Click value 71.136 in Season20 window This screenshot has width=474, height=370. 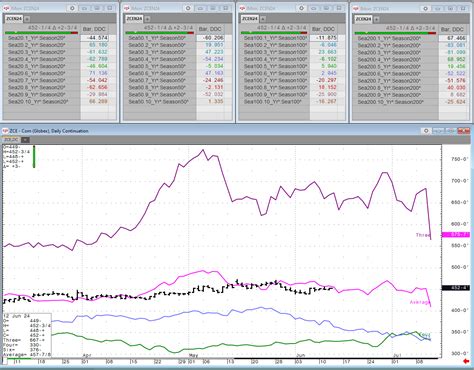[98, 73]
